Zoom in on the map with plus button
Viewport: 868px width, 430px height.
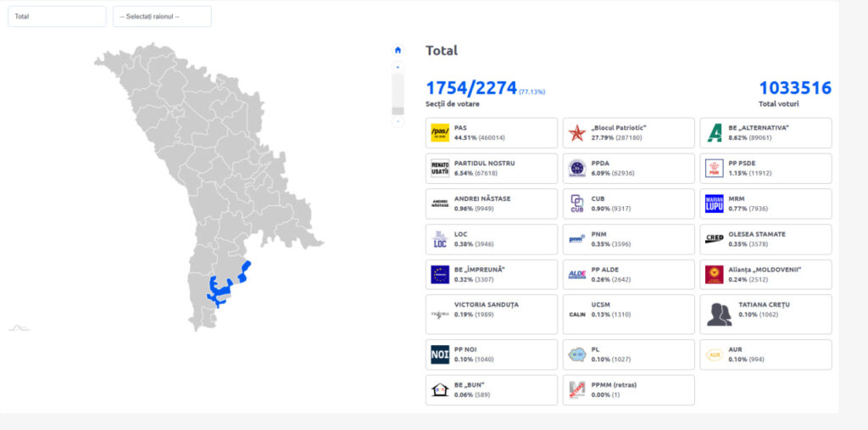[x=398, y=67]
